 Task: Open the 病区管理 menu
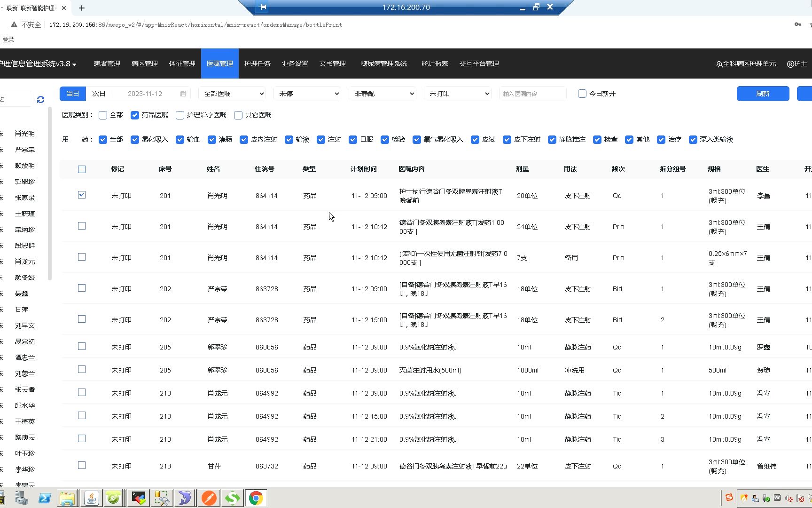coord(145,63)
